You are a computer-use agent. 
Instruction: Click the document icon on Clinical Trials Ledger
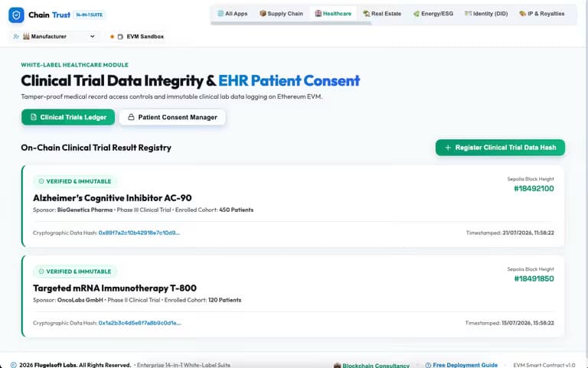tap(34, 117)
